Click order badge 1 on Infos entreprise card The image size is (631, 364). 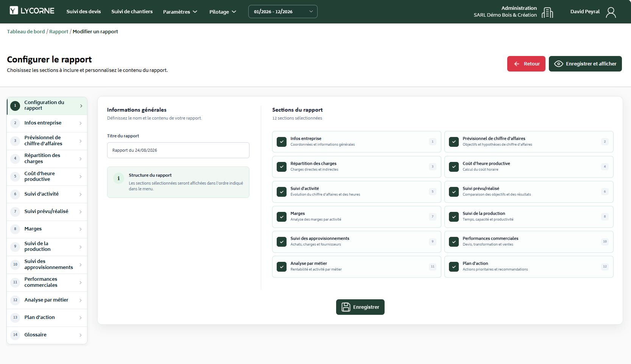click(433, 142)
